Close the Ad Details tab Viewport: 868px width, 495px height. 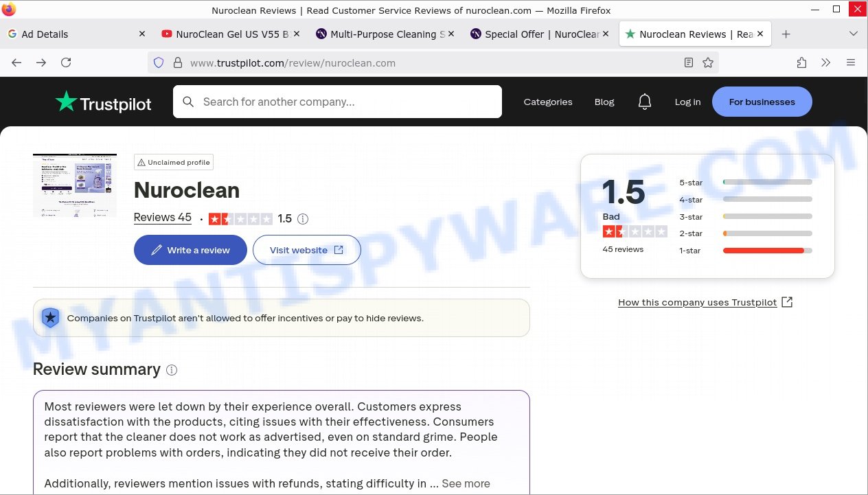pos(142,34)
